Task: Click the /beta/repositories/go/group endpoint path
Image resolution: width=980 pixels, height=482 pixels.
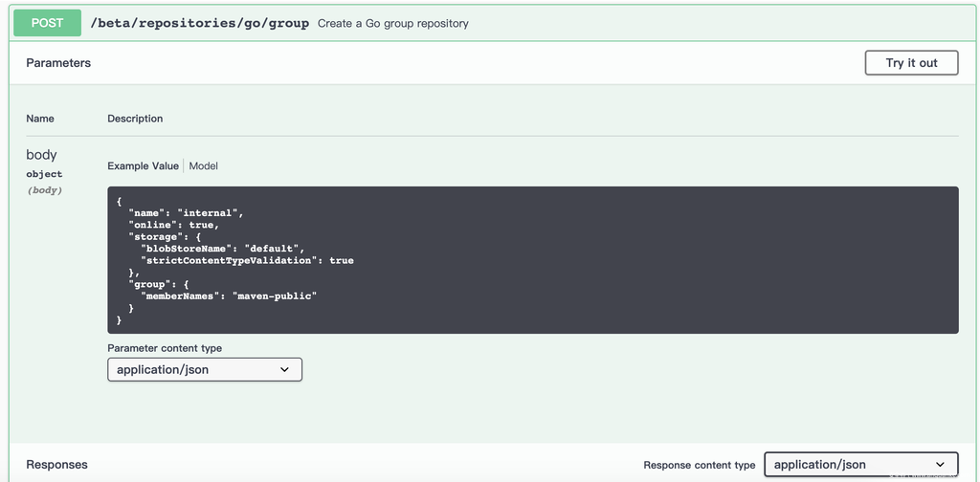Action: pos(199,23)
